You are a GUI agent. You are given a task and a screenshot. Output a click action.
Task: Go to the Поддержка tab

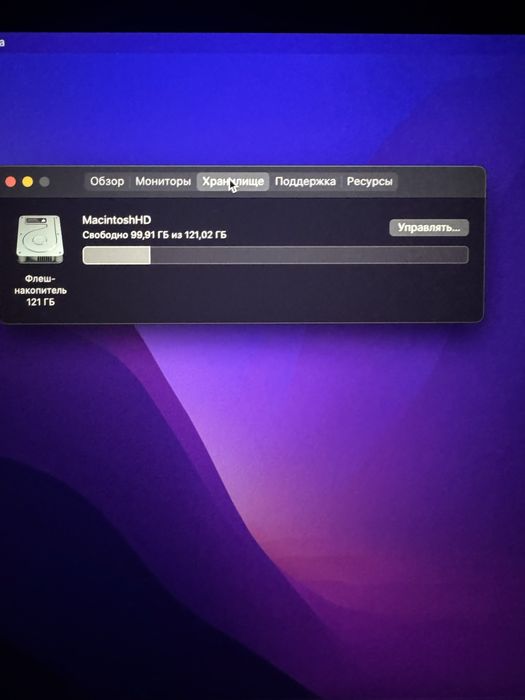[305, 182]
